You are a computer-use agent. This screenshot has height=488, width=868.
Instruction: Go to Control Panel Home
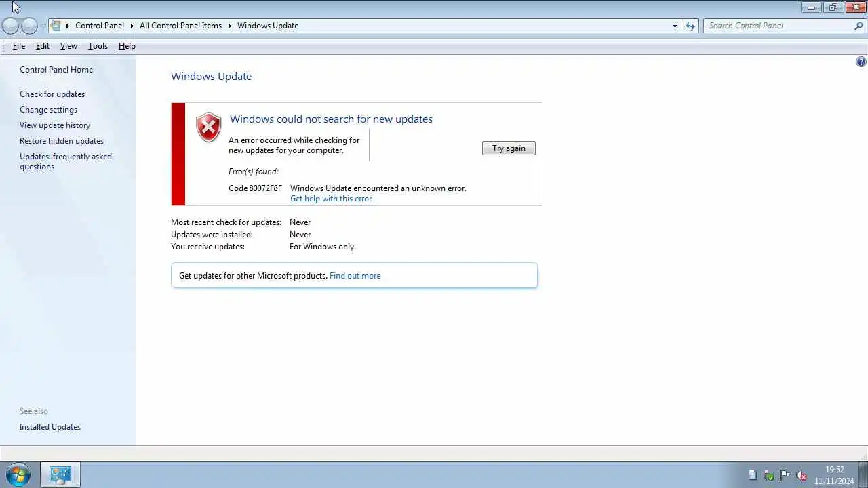coord(56,70)
